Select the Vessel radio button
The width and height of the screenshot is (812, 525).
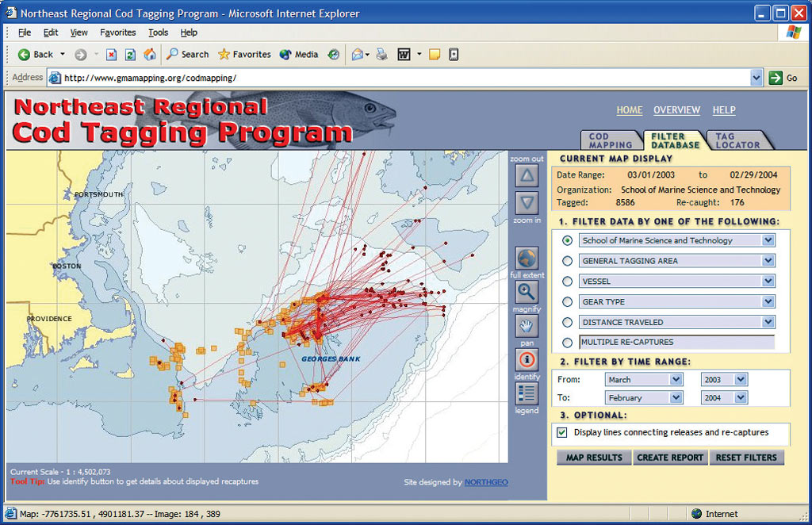[568, 282]
